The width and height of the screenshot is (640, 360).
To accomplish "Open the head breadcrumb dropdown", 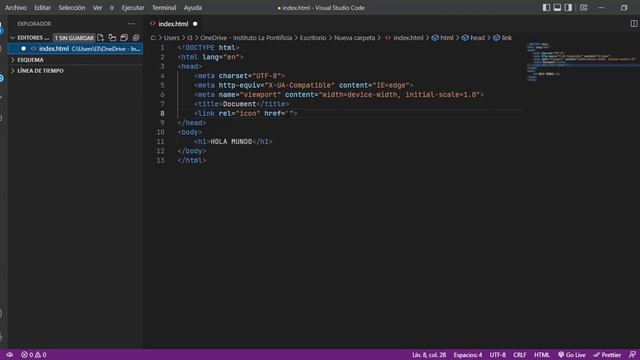I will click(473, 38).
